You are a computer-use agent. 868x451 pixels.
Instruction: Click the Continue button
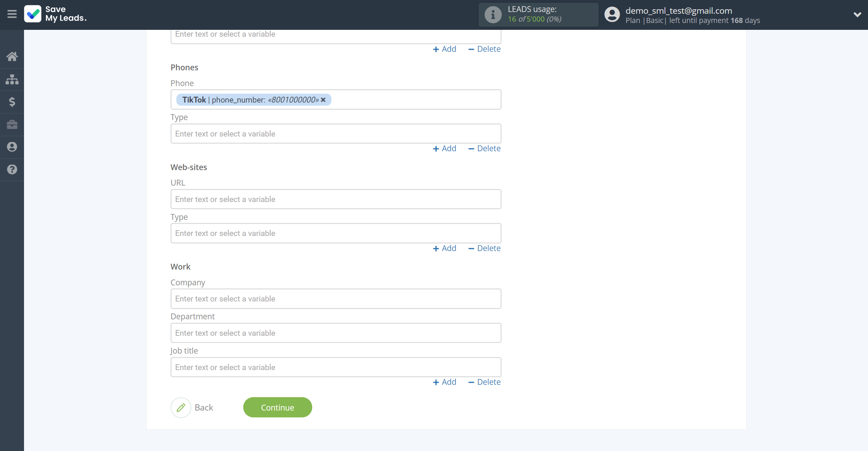point(278,407)
